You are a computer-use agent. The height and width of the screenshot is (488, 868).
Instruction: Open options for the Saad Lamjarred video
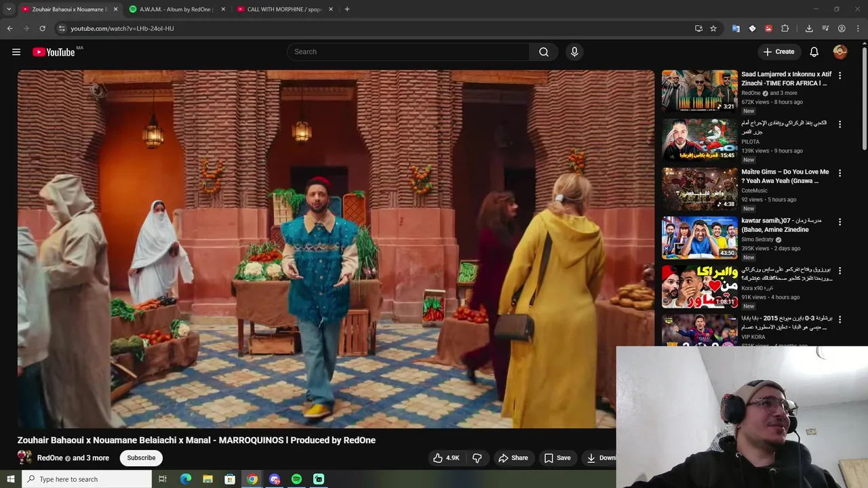pos(840,76)
